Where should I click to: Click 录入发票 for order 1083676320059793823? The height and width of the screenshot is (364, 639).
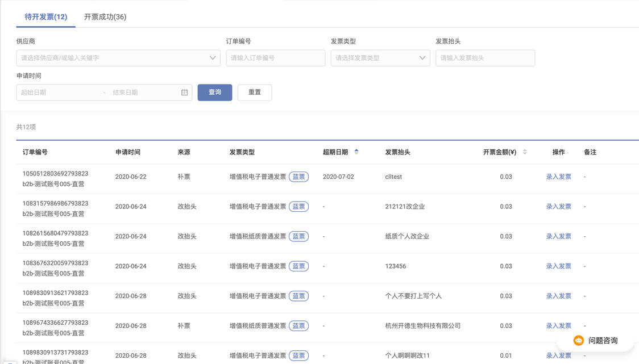(x=559, y=266)
